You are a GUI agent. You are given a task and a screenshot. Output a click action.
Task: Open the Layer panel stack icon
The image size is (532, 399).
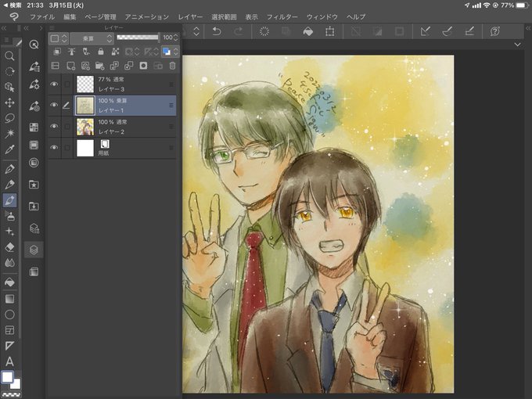pos(34,250)
